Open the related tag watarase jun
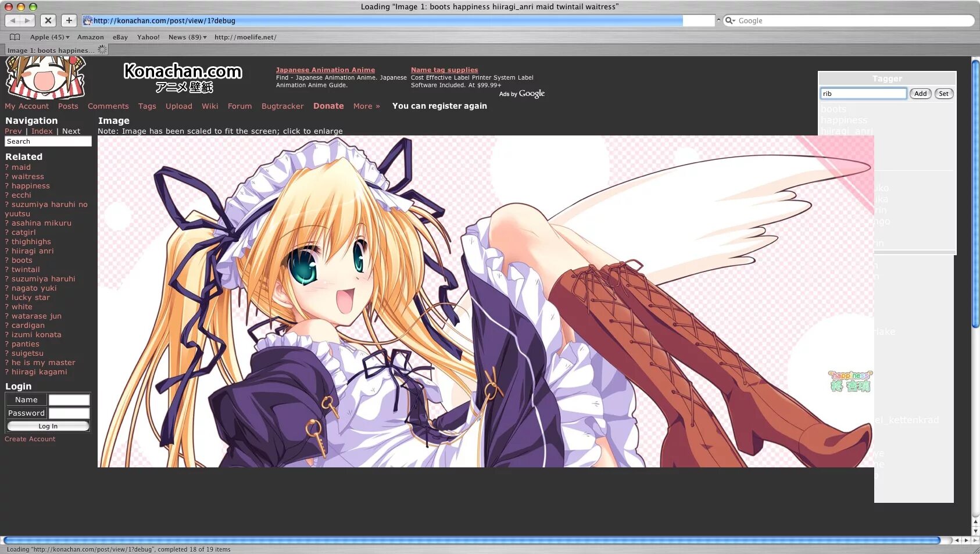980x554 pixels. 37,316
